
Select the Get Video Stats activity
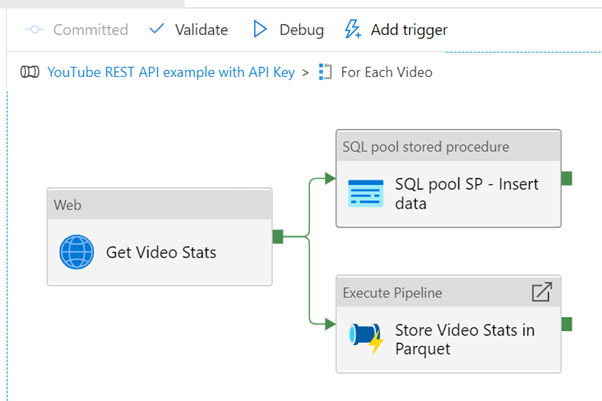click(x=160, y=251)
